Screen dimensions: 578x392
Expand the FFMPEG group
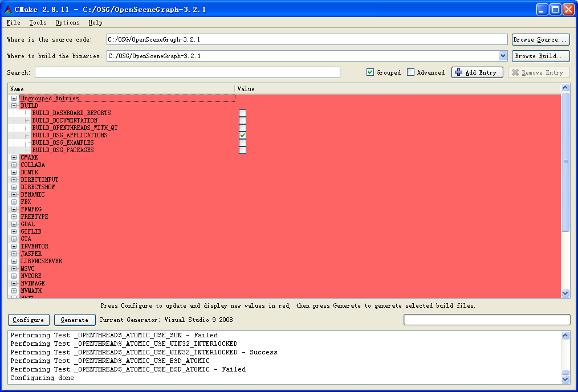click(14, 209)
